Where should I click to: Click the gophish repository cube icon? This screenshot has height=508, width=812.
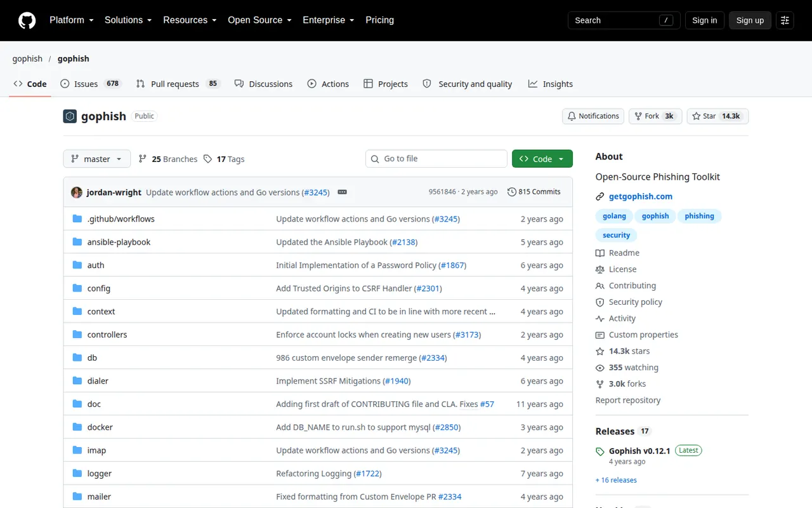point(70,116)
